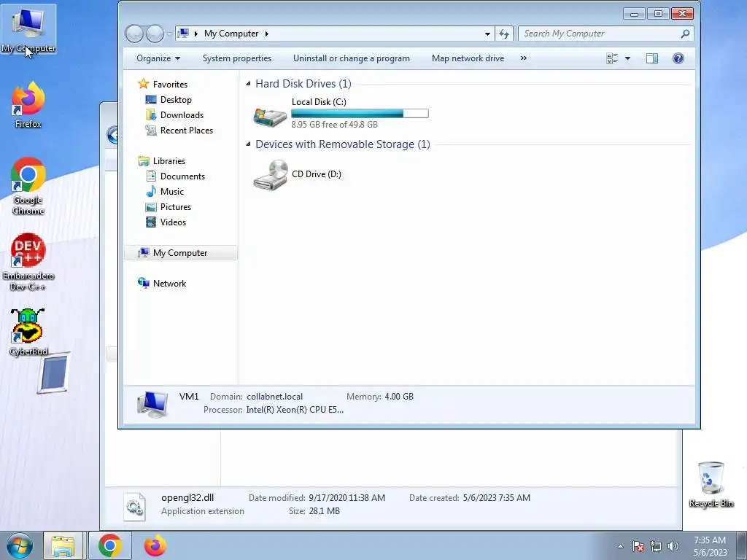Open Downloads in the navigation pane

tap(182, 114)
